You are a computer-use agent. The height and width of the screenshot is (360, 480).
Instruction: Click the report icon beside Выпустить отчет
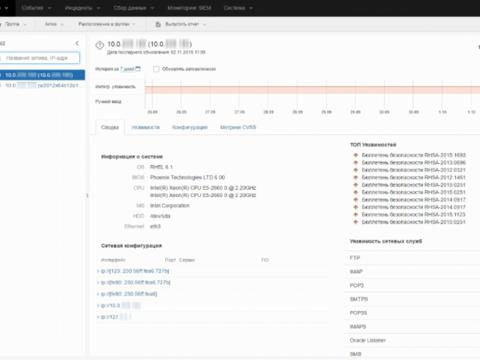pyautogui.click(x=158, y=24)
